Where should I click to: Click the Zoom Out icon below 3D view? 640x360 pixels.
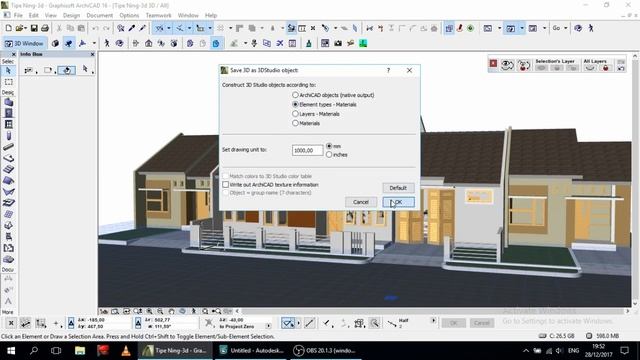pos(160,311)
